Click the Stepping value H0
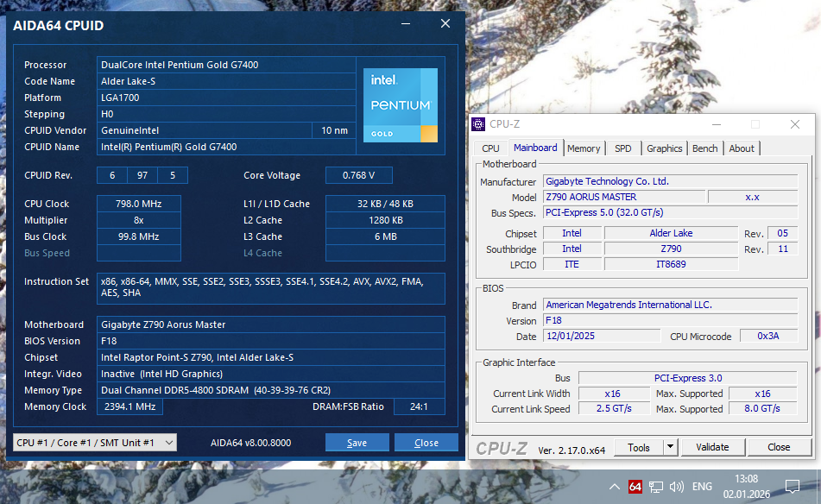Image resolution: width=821 pixels, height=504 pixels. (226, 114)
